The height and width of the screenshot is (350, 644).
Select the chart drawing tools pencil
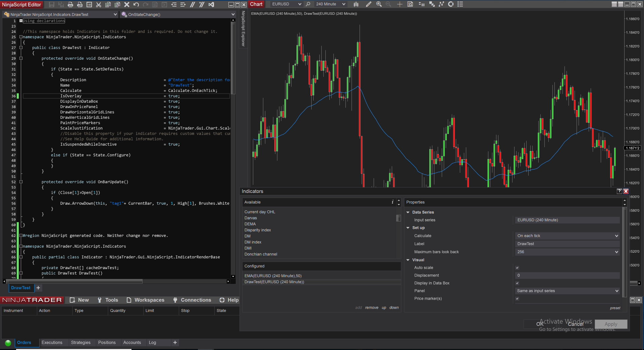(368, 4)
